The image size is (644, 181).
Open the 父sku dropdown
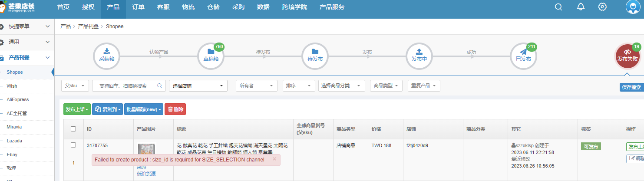pos(75,86)
